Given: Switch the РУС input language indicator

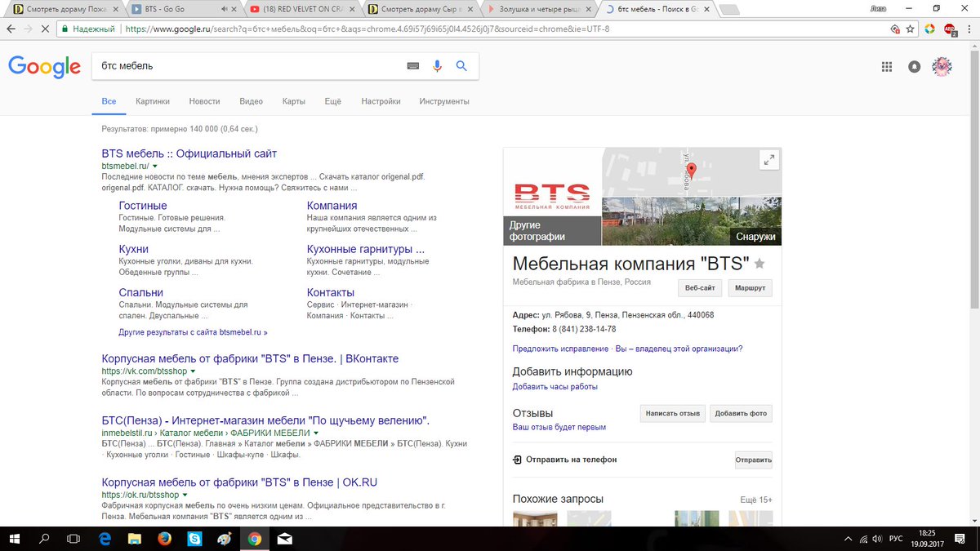Looking at the screenshot, I should click(x=896, y=539).
